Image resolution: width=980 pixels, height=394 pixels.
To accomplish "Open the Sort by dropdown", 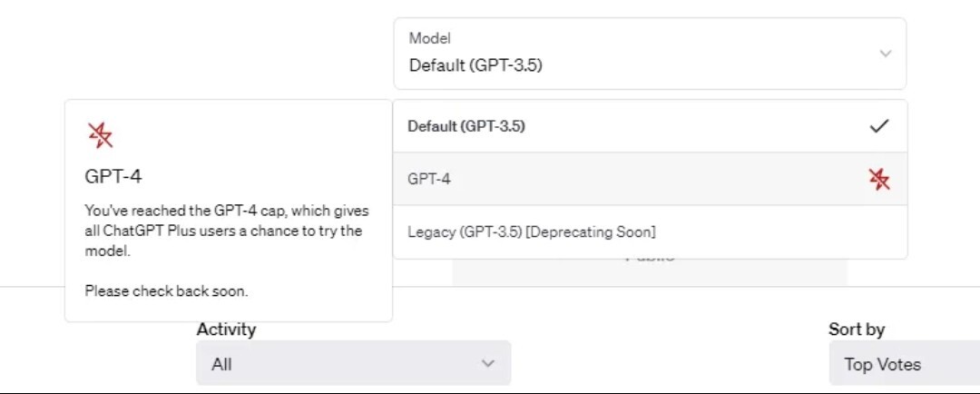I will point(903,364).
